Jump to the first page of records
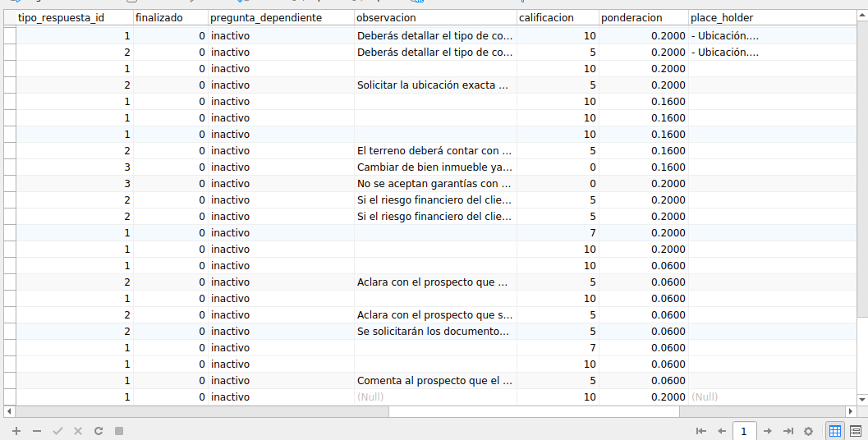The height and width of the screenshot is (440, 868). pos(700,431)
